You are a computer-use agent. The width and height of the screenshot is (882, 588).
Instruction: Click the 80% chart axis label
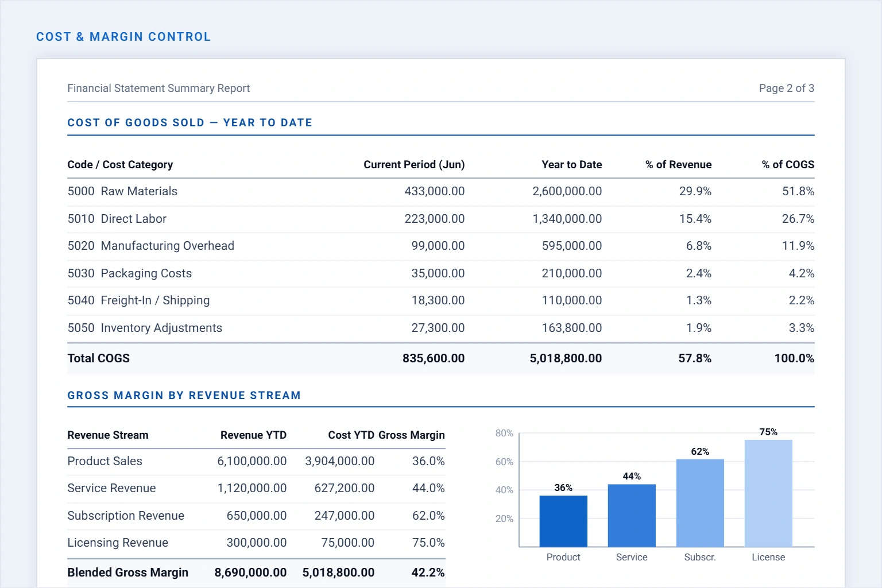coord(504,433)
